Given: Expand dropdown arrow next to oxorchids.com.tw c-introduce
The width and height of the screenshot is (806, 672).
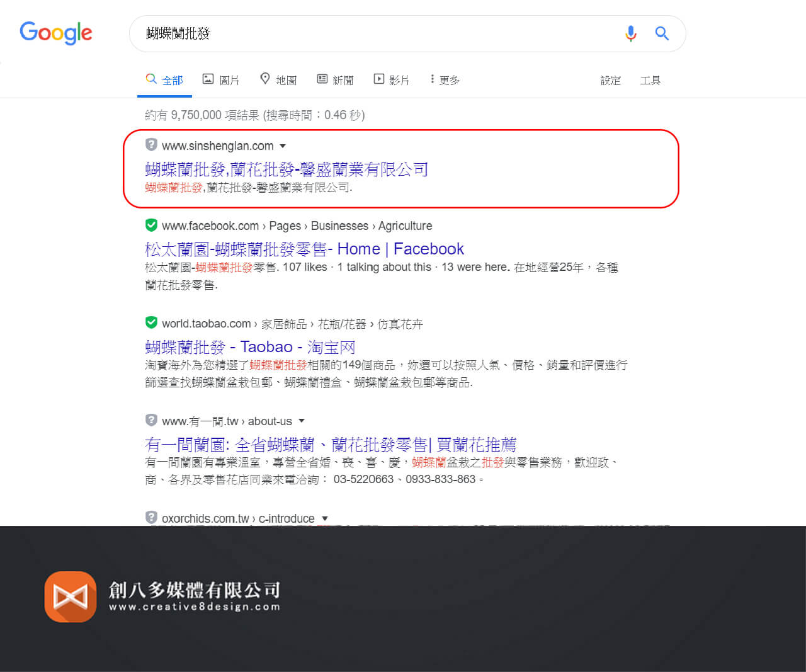Looking at the screenshot, I should (325, 519).
